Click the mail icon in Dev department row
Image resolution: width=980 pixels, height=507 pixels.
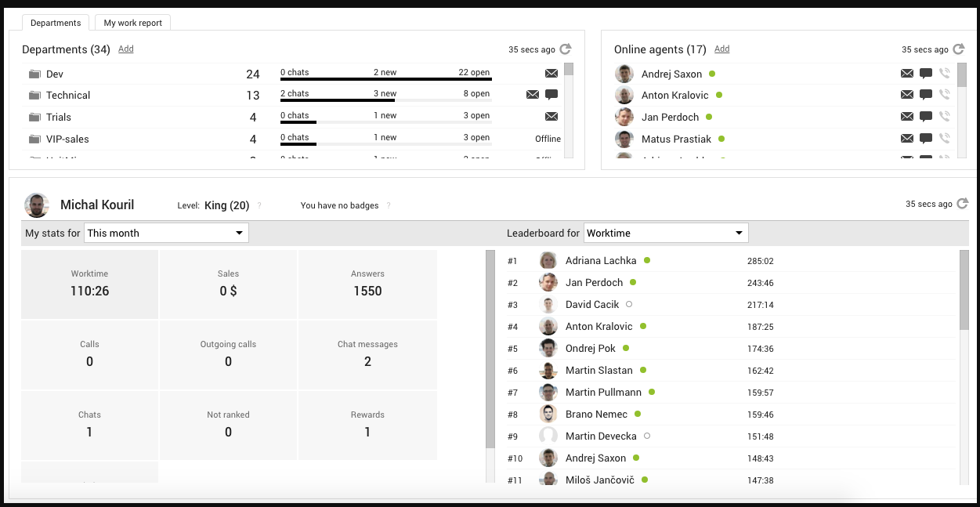click(551, 74)
